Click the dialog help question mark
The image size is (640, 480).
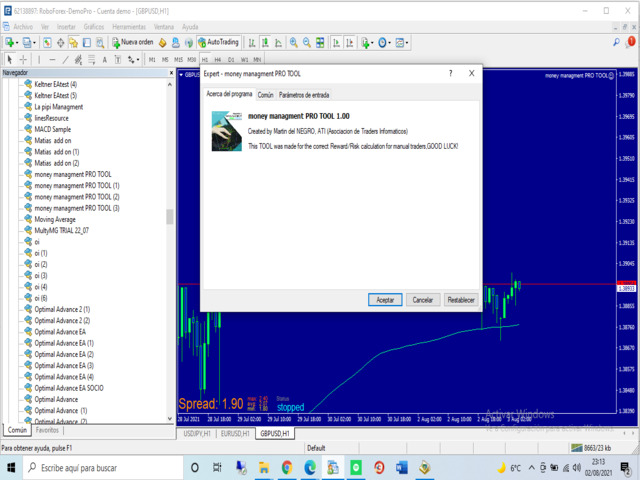[x=451, y=73]
